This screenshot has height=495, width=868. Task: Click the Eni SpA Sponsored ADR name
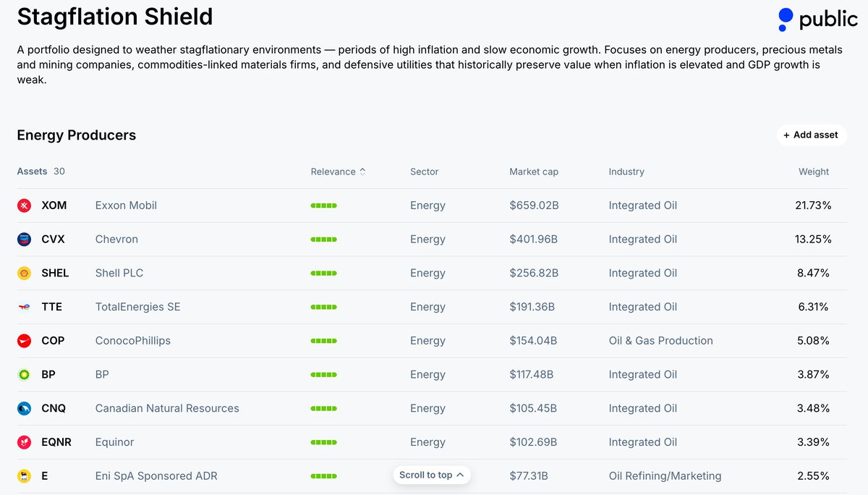coord(156,476)
